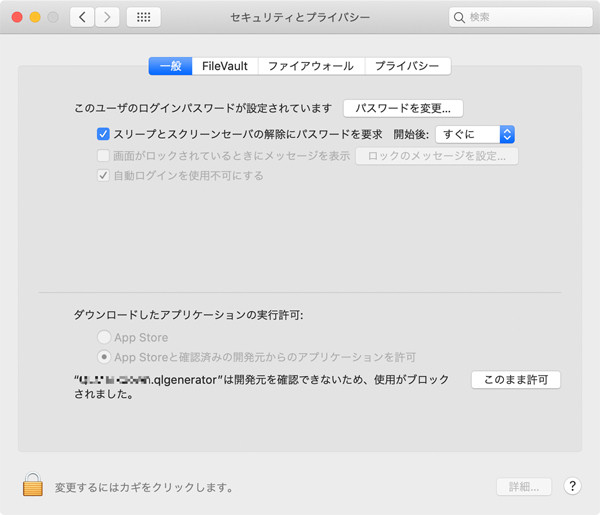The width and height of the screenshot is (600, 515).
Task: Click the このまま許可 button
Action: 516,380
